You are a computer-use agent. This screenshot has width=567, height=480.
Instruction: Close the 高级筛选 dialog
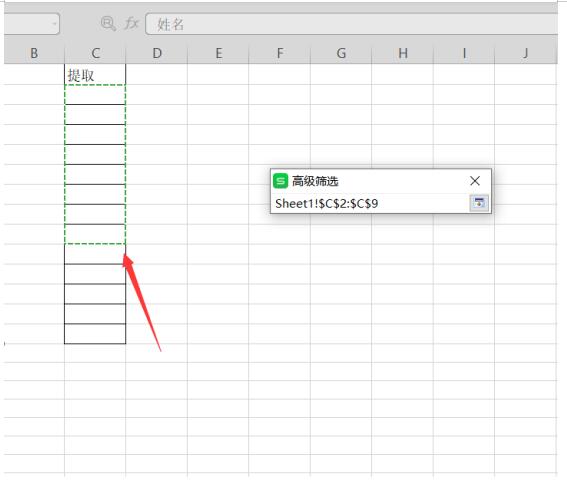pyautogui.click(x=475, y=180)
